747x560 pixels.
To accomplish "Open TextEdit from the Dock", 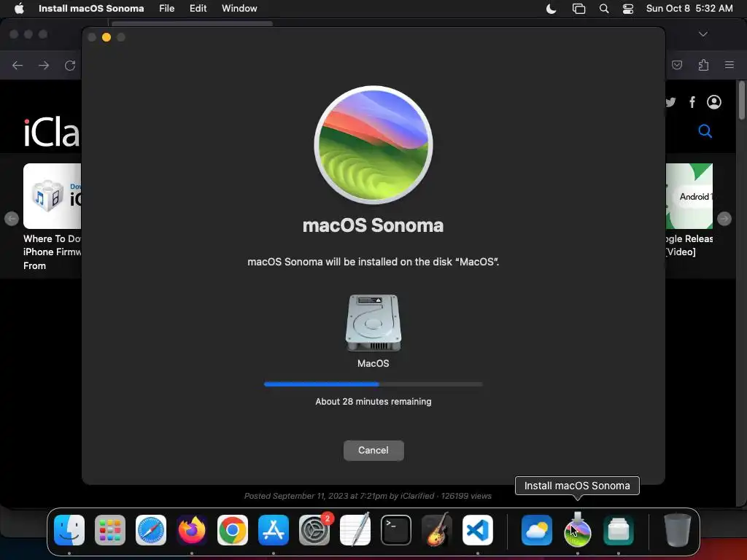I will (x=355, y=530).
